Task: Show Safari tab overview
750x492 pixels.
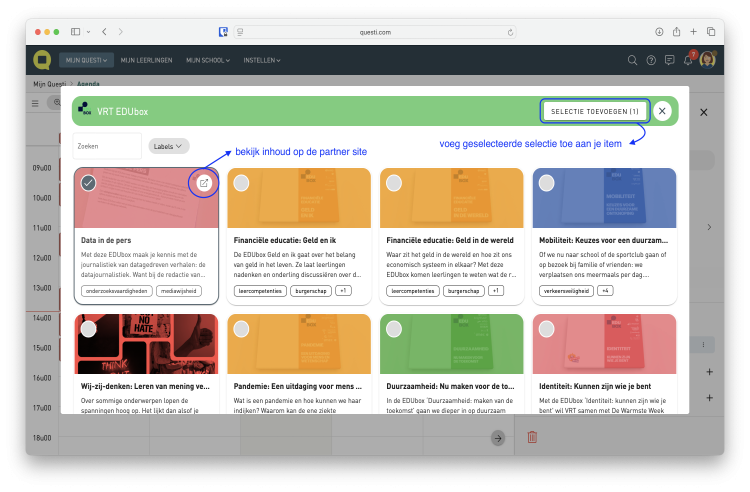Action: click(x=711, y=32)
